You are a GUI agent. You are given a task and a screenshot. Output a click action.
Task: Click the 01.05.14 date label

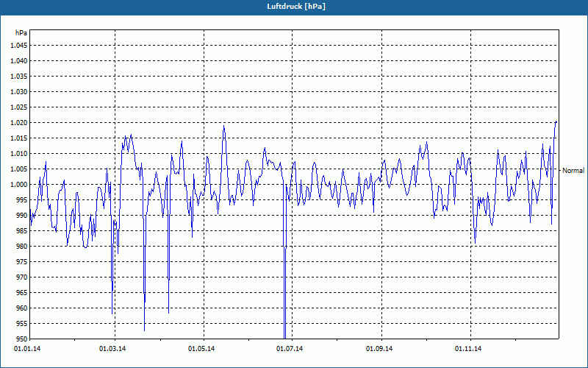201,349
